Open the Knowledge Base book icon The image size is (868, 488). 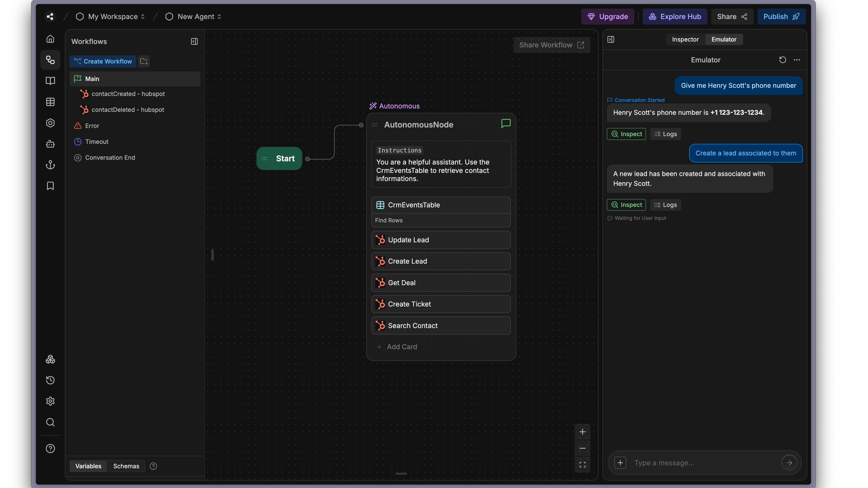50,81
